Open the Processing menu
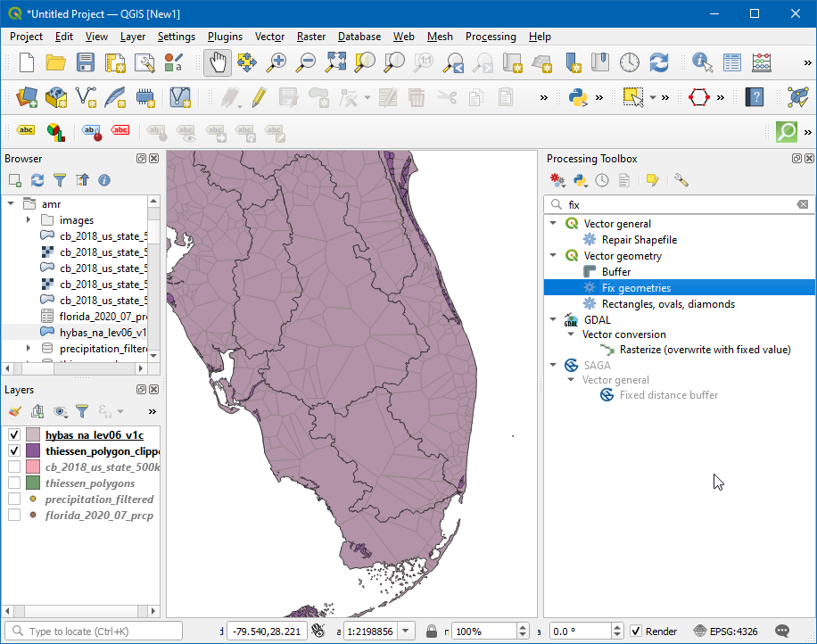 pos(490,37)
